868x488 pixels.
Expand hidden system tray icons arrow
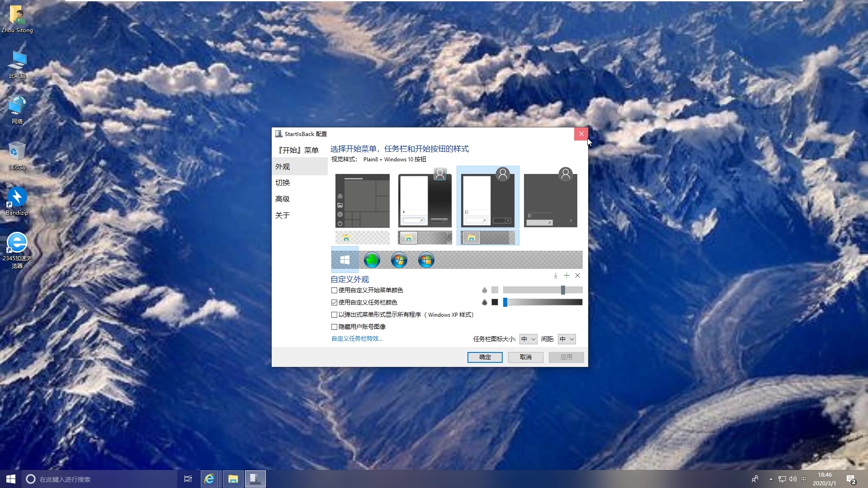coord(771,479)
